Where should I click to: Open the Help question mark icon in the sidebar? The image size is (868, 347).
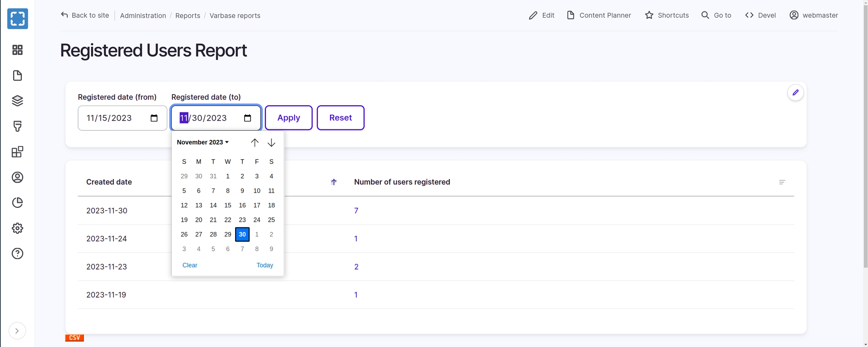pyautogui.click(x=17, y=253)
